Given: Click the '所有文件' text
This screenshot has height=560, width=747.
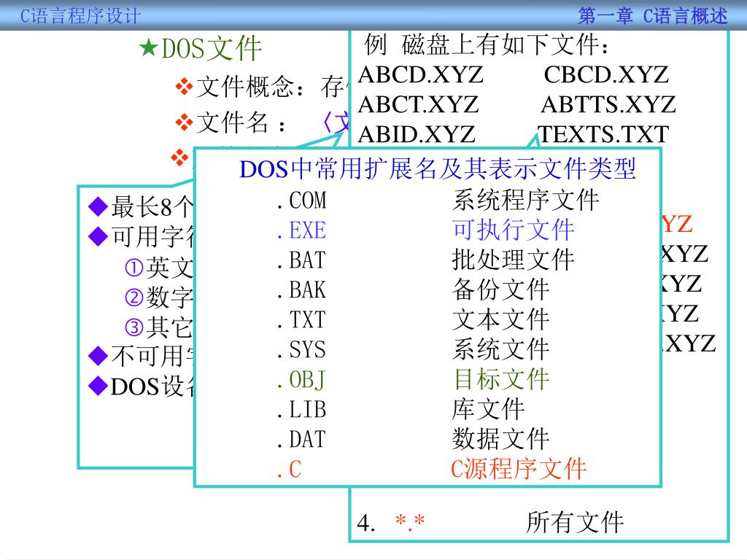Looking at the screenshot, I should pyautogui.click(x=575, y=522).
